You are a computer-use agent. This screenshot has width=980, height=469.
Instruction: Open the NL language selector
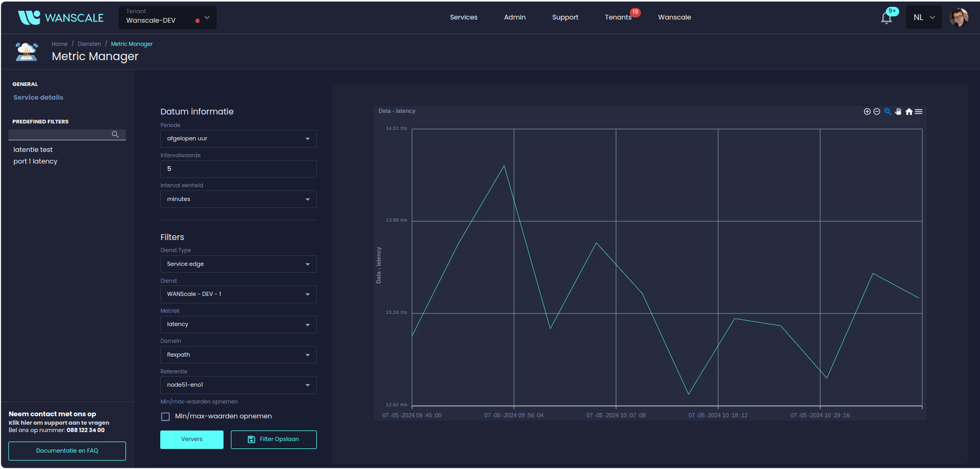pyautogui.click(x=924, y=17)
